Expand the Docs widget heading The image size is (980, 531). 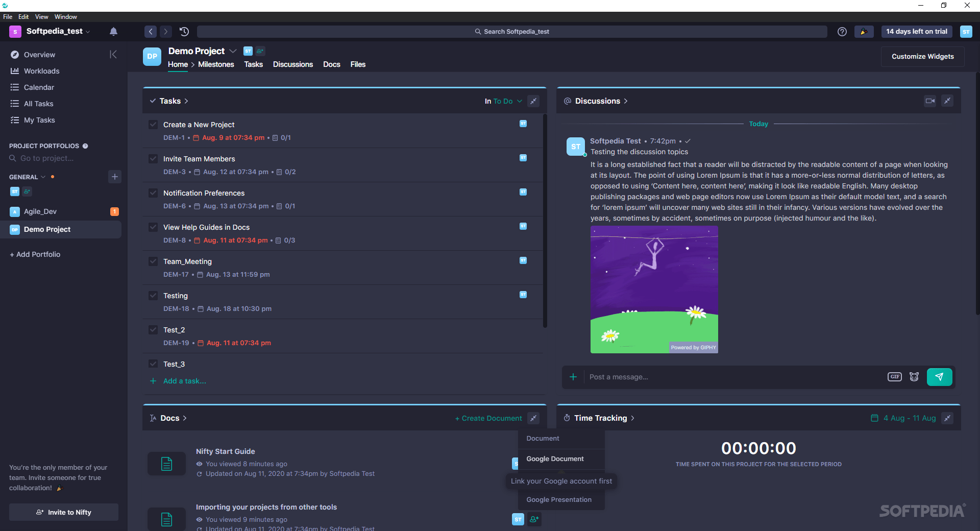(x=174, y=418)
